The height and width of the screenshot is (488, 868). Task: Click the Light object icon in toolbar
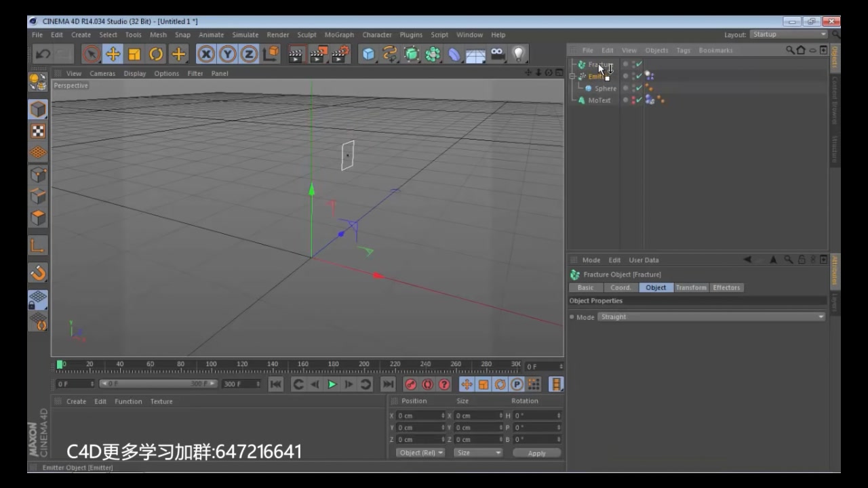tap(518, 54)
